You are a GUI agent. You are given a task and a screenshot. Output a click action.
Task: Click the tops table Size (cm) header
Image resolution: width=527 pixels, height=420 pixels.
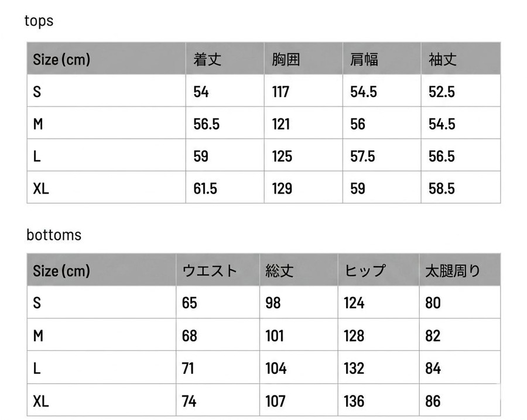[61, 60]
